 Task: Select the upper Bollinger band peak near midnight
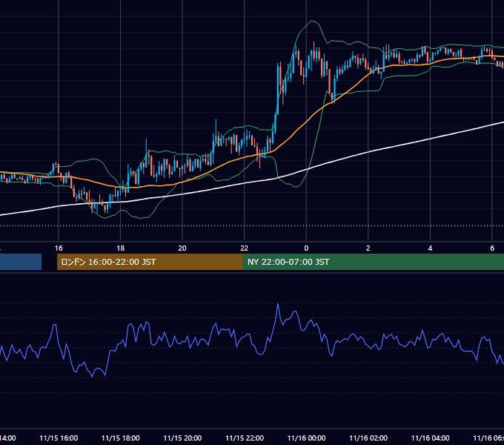click(312, 21)
